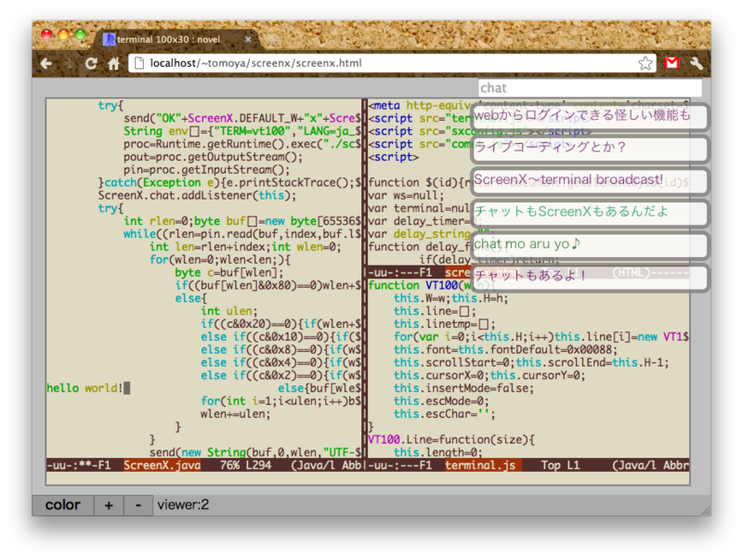Click the browser forward arrow
The height and width of the screenshot is (560, 743).
coord(69,63)
